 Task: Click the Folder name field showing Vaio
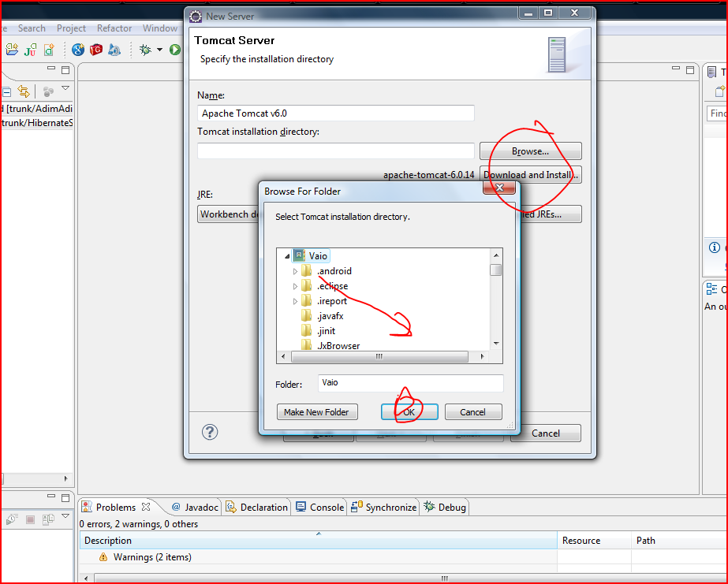[410, 383]
